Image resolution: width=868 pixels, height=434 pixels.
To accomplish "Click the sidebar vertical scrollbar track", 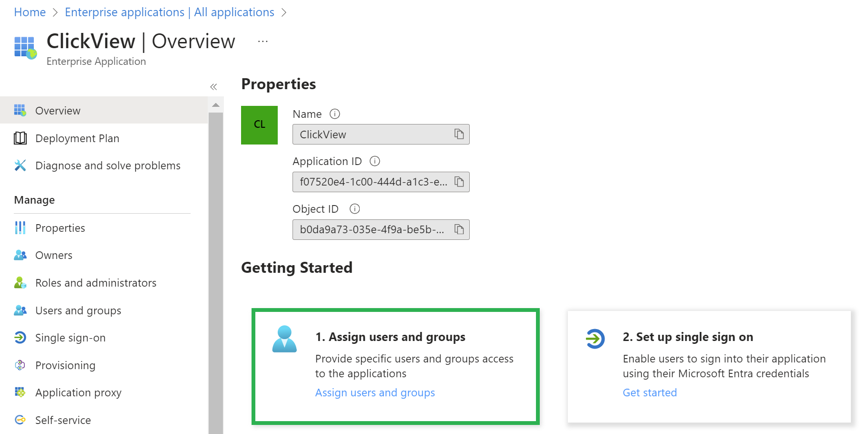I will 216,273.
